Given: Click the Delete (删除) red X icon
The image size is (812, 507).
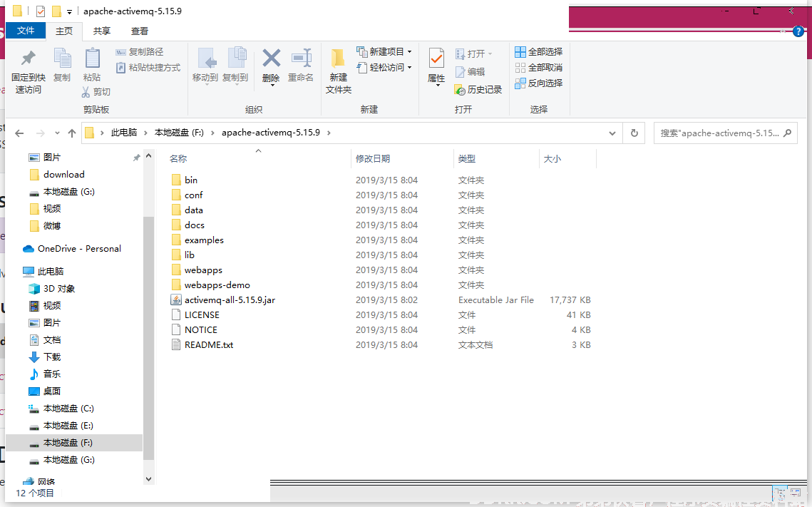Looking at the screenshot, I should pyautogui.click(x=272, y=58).
